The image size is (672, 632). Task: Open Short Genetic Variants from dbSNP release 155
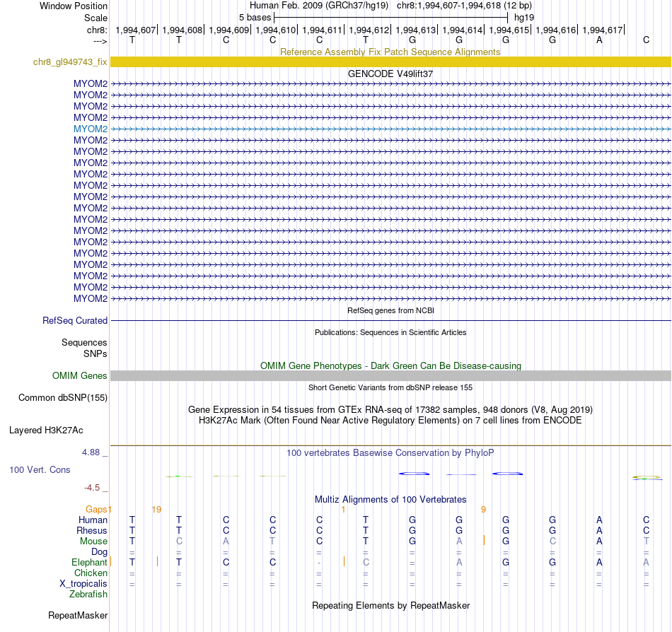pos(390,387)
